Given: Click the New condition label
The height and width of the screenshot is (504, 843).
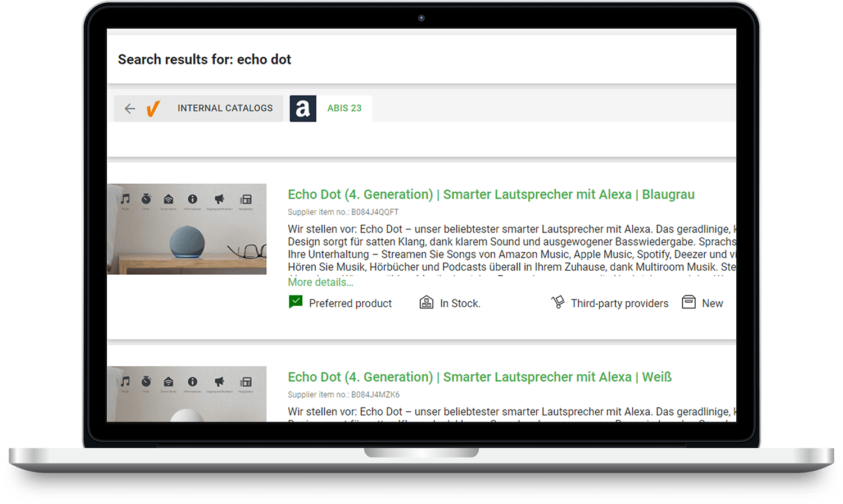Looking at the screenshot, I should (x=712, y=303).
